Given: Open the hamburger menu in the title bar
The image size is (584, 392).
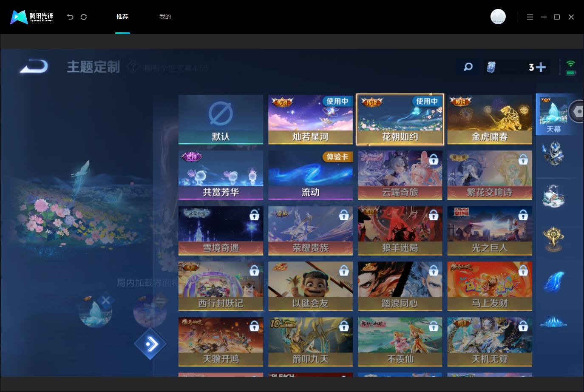Looking at the screenshot, I should click(530, 17).
